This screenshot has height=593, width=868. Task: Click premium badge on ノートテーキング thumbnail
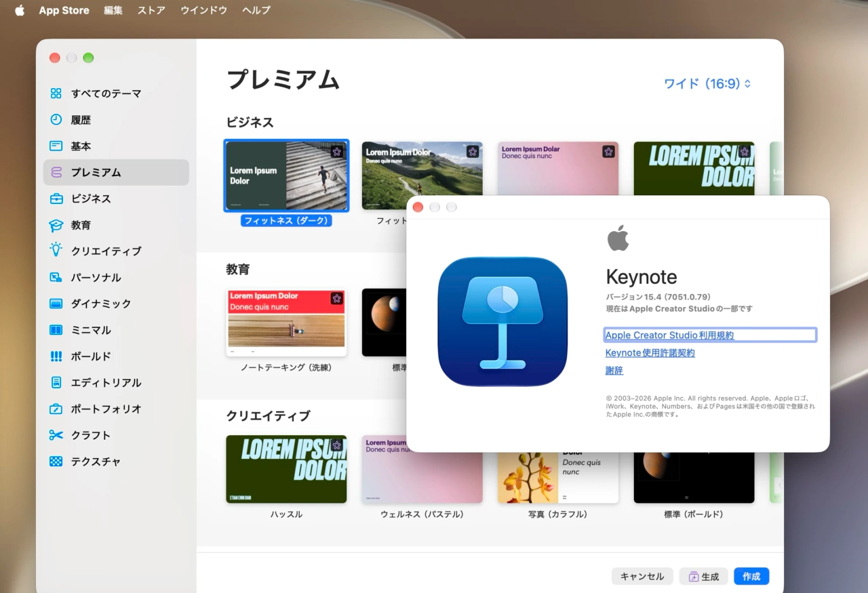[x=337, y=298]
